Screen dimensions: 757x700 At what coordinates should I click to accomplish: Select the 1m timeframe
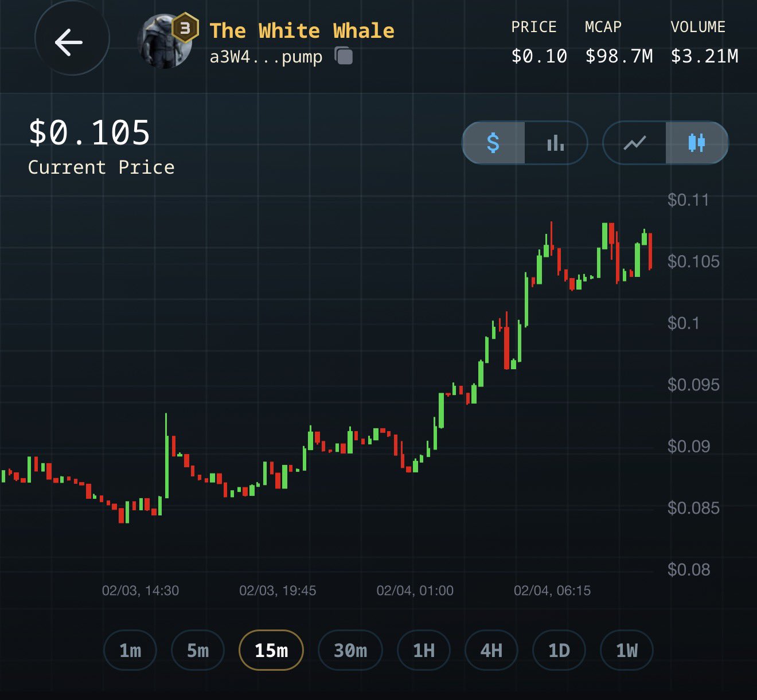click(x=130, y=650)
